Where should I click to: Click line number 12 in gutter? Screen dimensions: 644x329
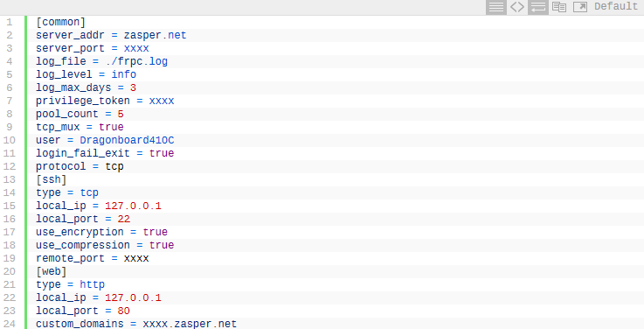coord(10,166)
